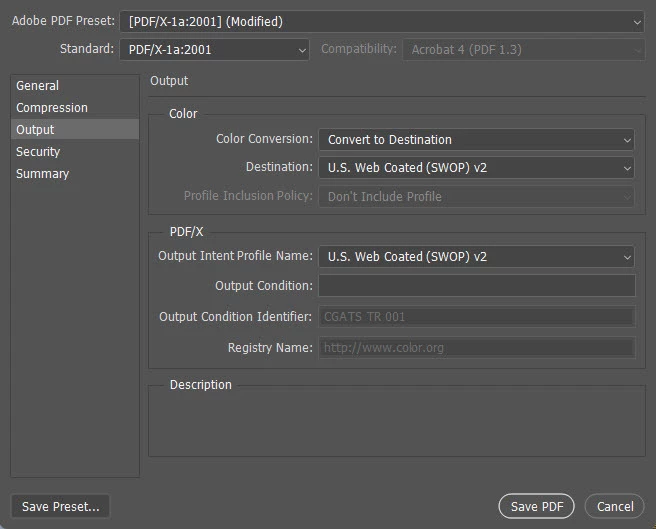The height and width of the screenshot is (529, 656).
Task: Click the Output Condition input field
Action: (x=477, y=285)
